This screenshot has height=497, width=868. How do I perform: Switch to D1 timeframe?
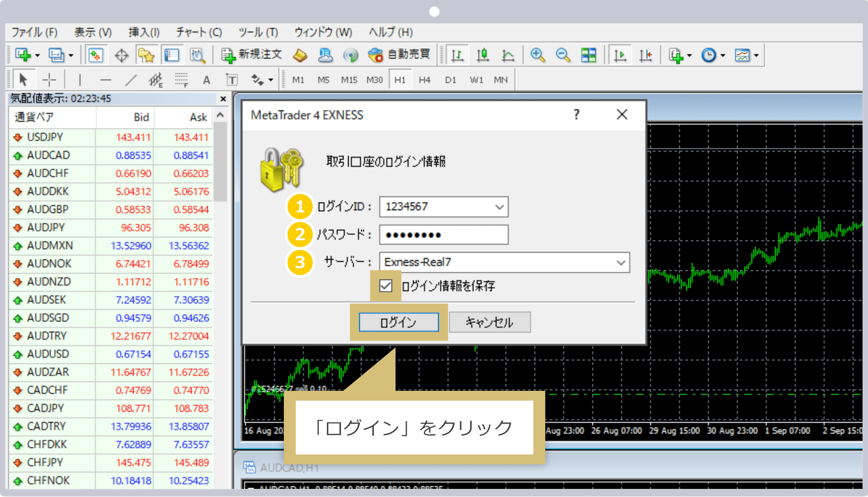tap(450, 80)
